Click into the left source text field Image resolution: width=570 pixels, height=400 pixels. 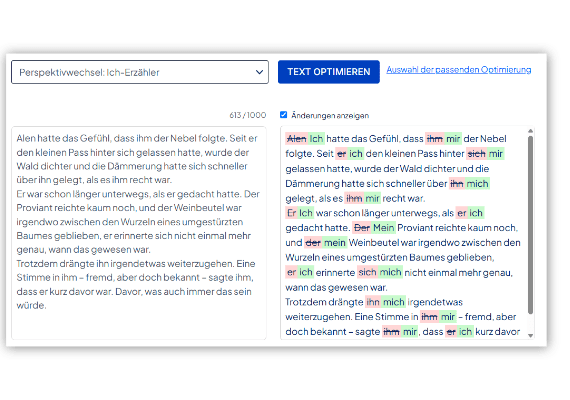click(139, 233)
